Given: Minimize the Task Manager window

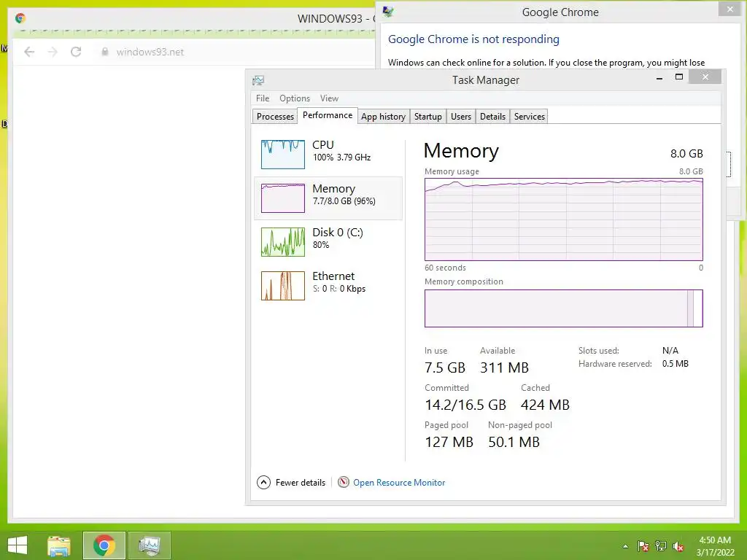Looking at the screenshot, I should tap(659, 77).
